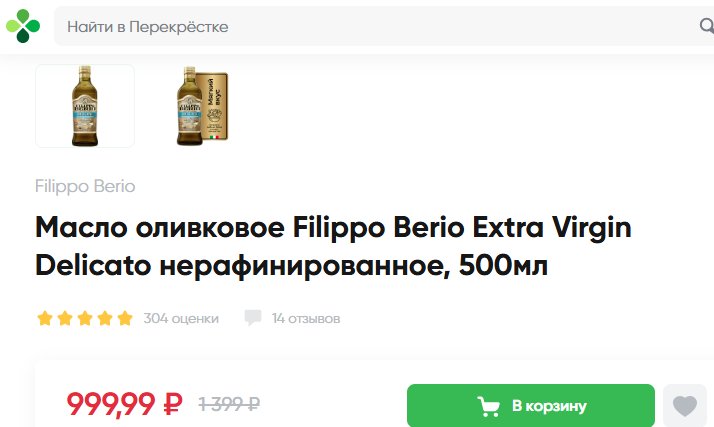
Task: Click the speech bubble reviews icon
Action: (x=253, y=318)
